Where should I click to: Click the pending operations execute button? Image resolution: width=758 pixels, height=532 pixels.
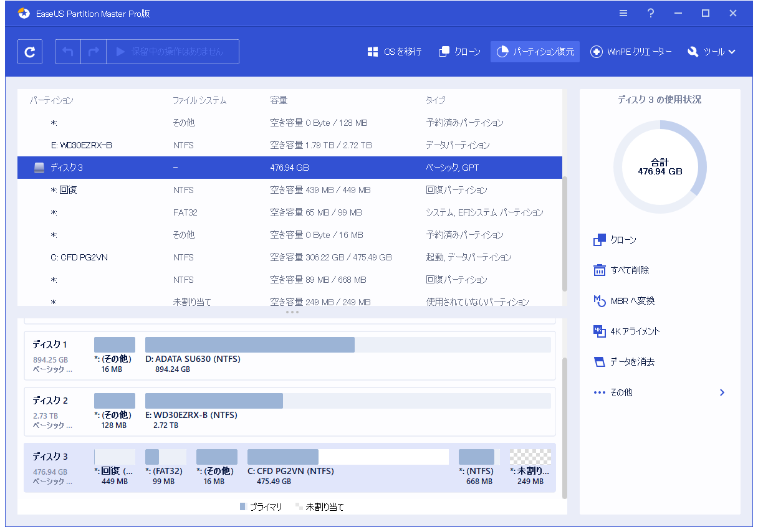pos(173,52)
